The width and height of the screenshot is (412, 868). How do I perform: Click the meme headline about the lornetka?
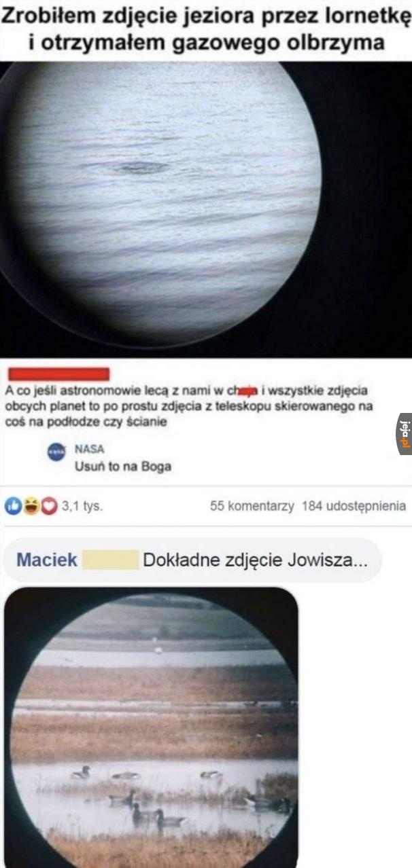pyautogui.click(x=206, y=30)
